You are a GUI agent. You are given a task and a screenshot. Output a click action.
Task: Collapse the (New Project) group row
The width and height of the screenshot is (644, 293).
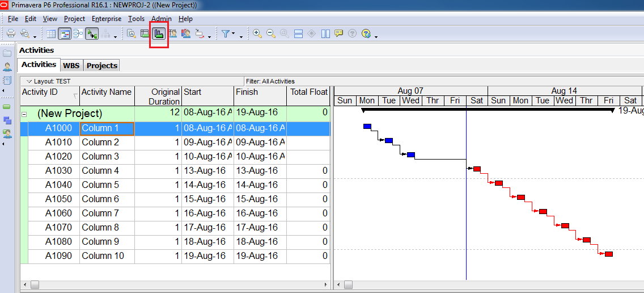[x=24, y=114]
